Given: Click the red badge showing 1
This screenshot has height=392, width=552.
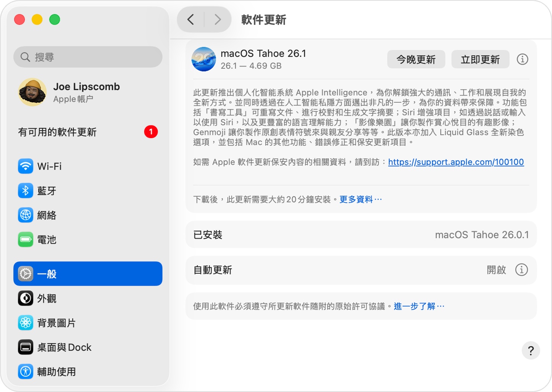Looking at the screenshot, I should point(151,132).
